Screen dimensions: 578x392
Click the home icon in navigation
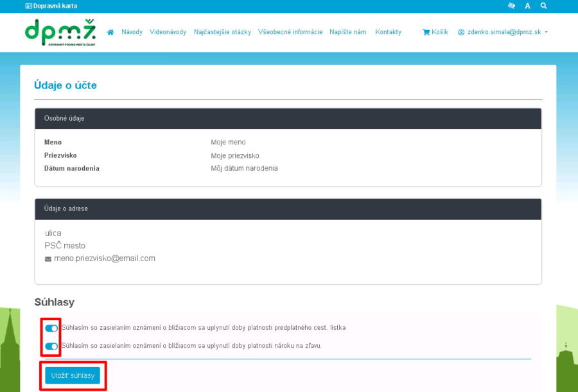point(110,32)
